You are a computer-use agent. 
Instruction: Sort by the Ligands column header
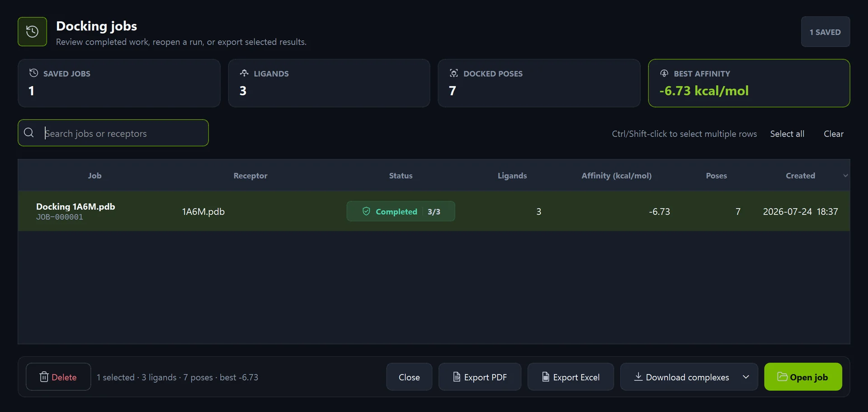click(x=512, y=175)
